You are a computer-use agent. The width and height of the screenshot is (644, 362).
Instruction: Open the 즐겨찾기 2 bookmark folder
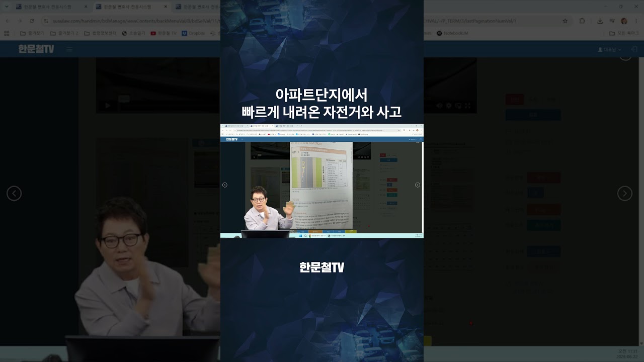(x=64, y=33)
